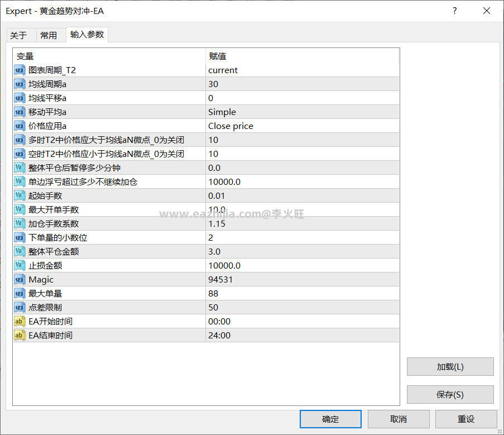Click the double icon beside 最大开单手数
Image resolution: width=504 pixels, height=435 pixels.
point(20,210)
